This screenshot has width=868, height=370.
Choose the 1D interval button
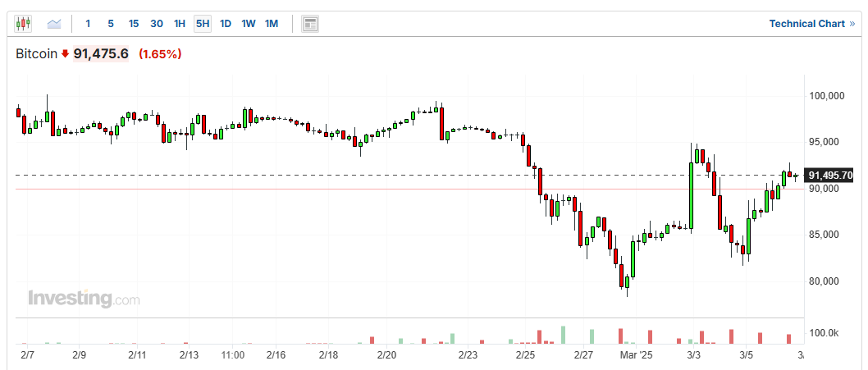tap(226, 24)
